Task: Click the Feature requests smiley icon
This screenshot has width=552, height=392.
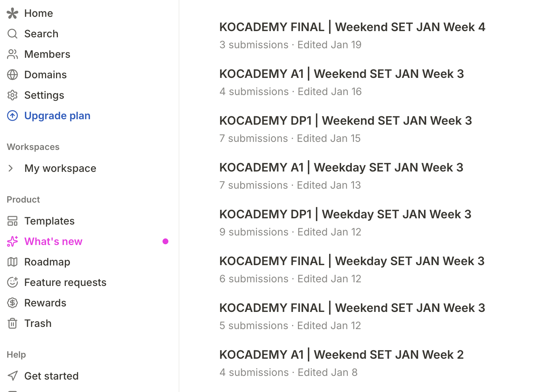Action: tap(12, 283)
